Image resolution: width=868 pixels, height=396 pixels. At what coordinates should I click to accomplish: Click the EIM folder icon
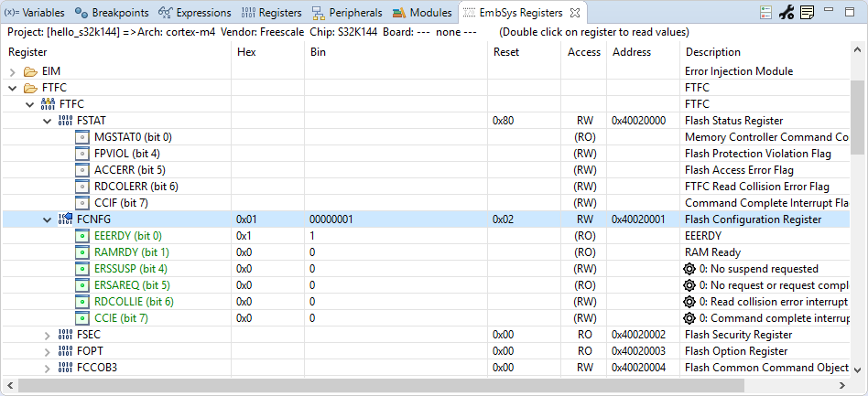click(x=30, y=71)
